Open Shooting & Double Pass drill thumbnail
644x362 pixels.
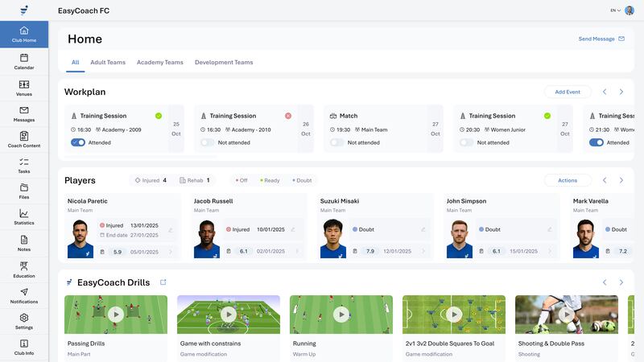coord(567,315)
